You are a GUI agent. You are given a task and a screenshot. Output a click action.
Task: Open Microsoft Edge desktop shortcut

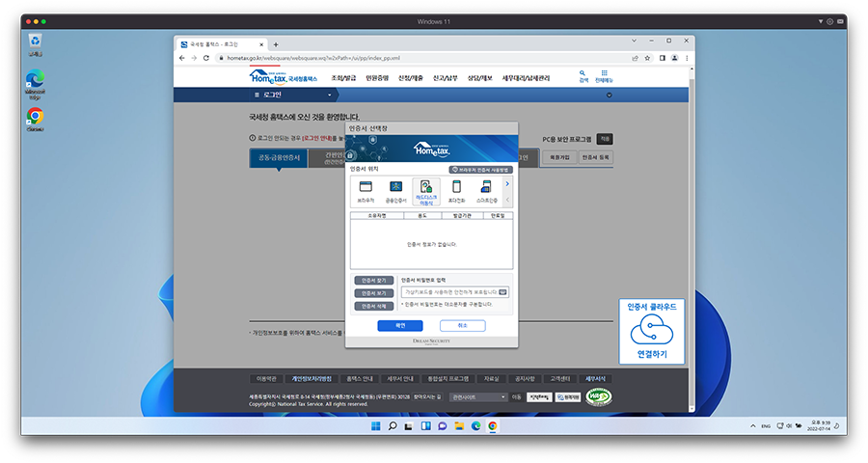(35, 85)
